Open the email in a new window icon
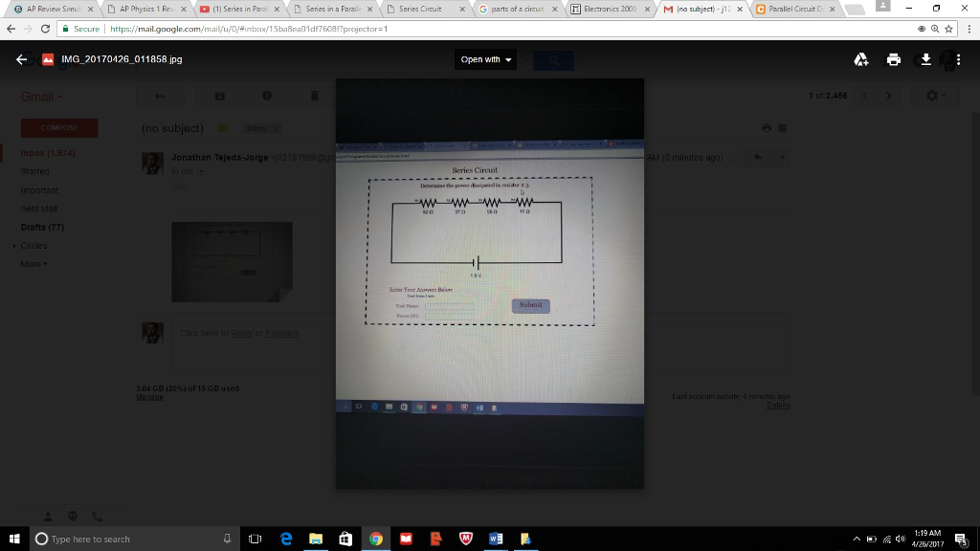This screenshot has width=980, height=551. click(781, 127)
